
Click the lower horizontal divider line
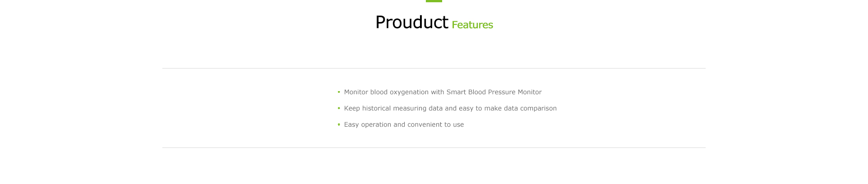pyautogui.click(x=434, y=148)
